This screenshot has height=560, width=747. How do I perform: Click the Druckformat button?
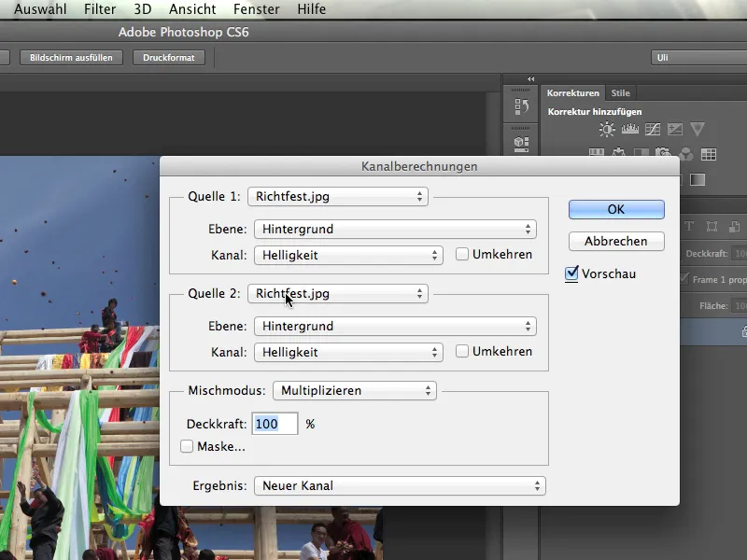point(169,58)
